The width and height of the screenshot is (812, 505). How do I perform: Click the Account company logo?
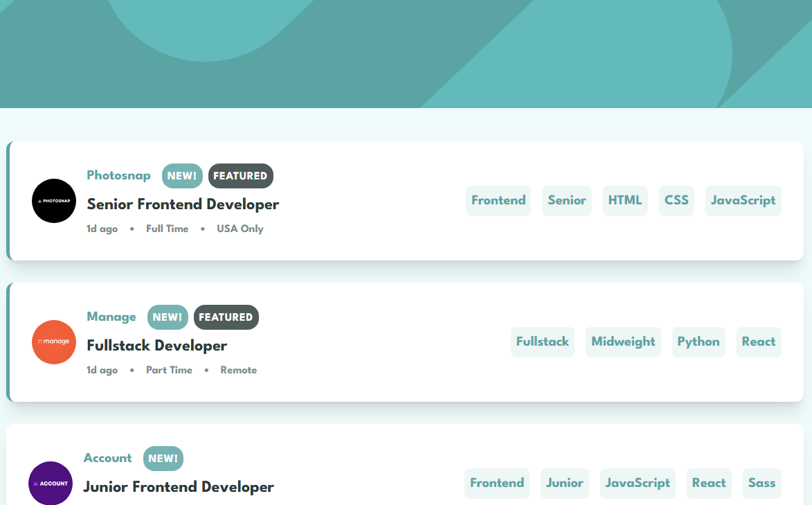pyautogui.click(x=51, y=483)
